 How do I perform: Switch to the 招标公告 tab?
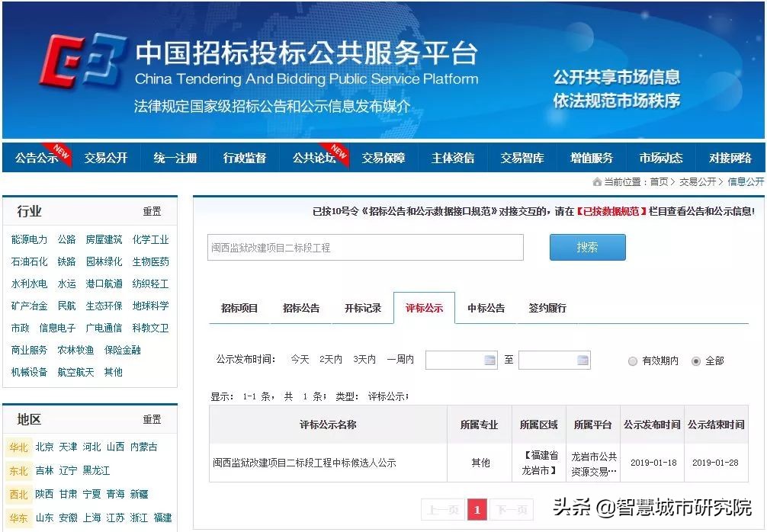coord(302,307)
